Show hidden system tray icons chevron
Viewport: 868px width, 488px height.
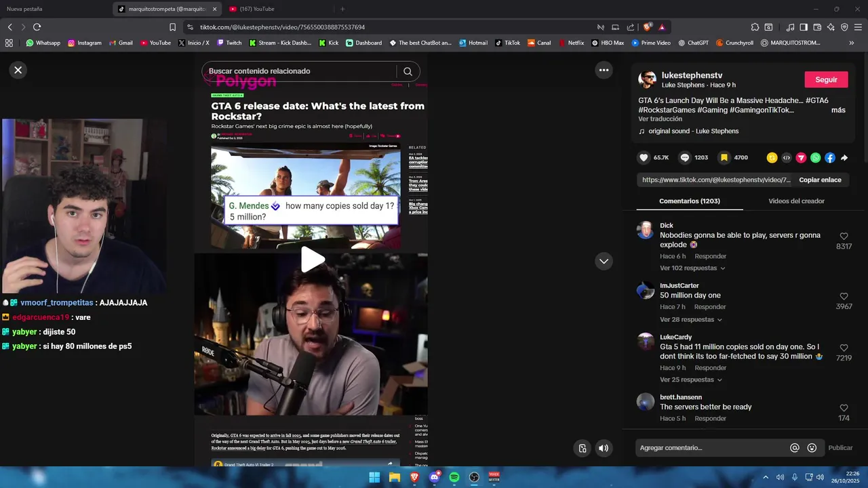point(766,477)
